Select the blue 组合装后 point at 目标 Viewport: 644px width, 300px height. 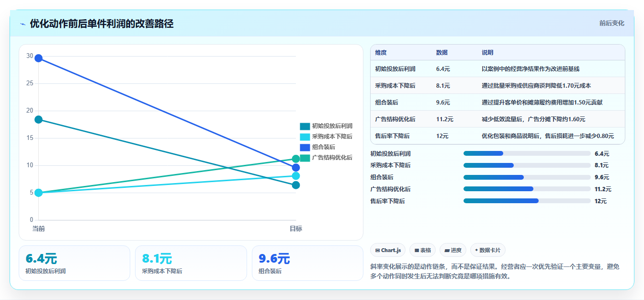pos(296,168)
